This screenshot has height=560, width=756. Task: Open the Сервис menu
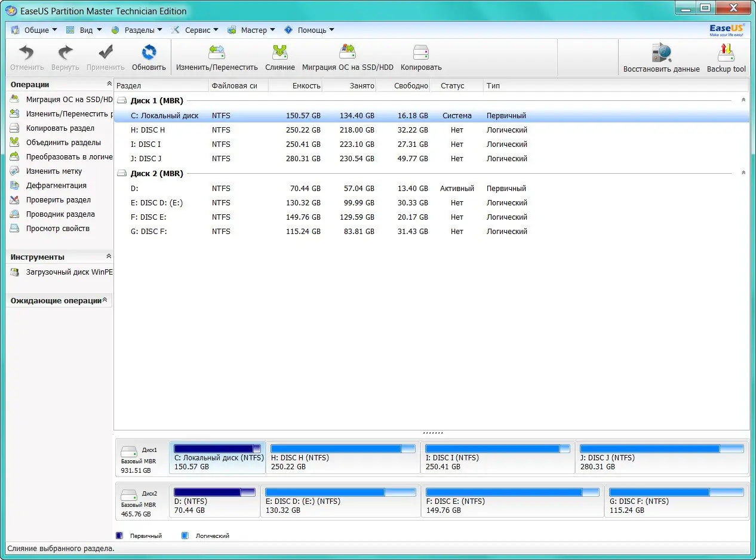click(195, 29)
